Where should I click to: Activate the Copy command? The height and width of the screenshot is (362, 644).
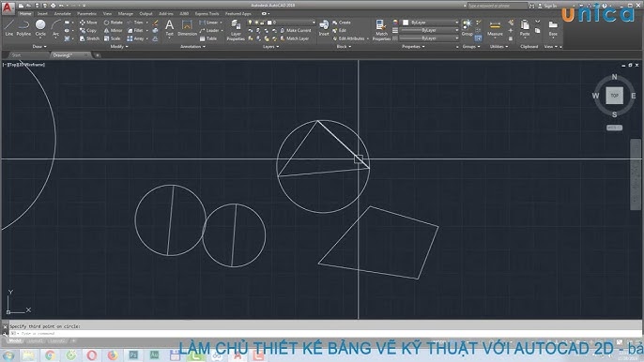[88, 30]
